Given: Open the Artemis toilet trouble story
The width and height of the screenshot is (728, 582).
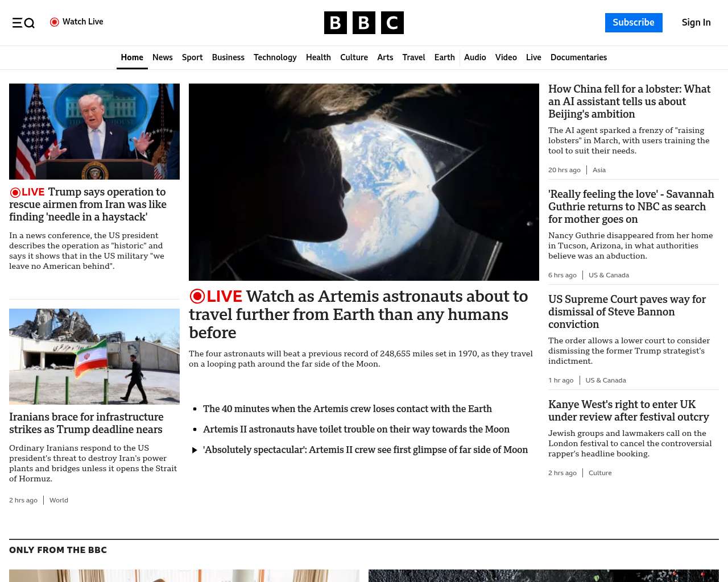Looking at the screenshot, I should pos(356,429).
